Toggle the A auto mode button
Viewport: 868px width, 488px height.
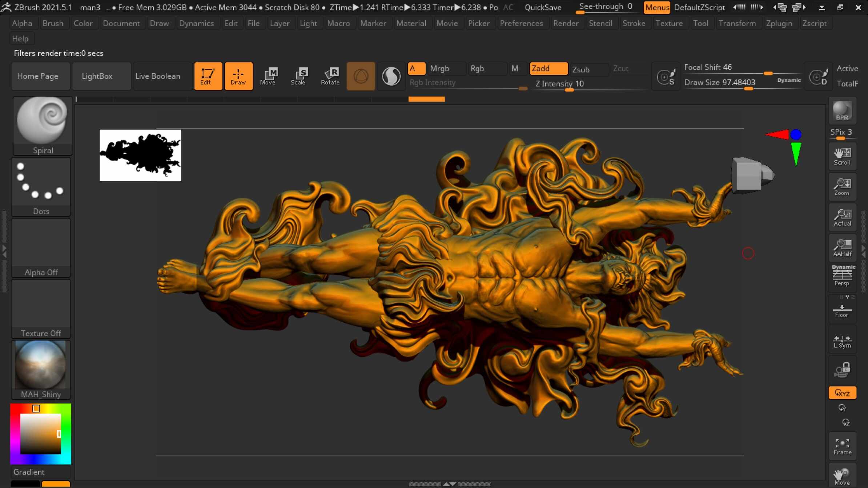(416, 68)
